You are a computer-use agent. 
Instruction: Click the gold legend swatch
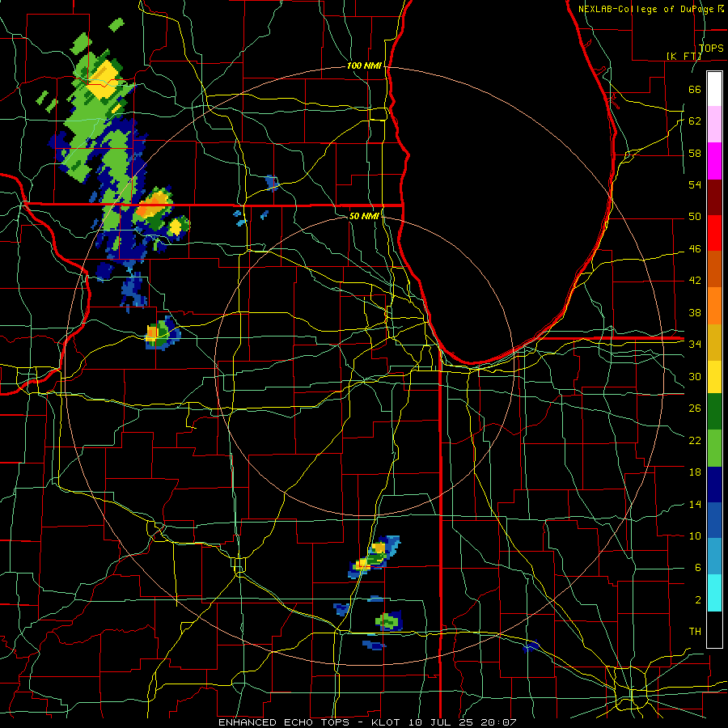[x=714, y=342]
